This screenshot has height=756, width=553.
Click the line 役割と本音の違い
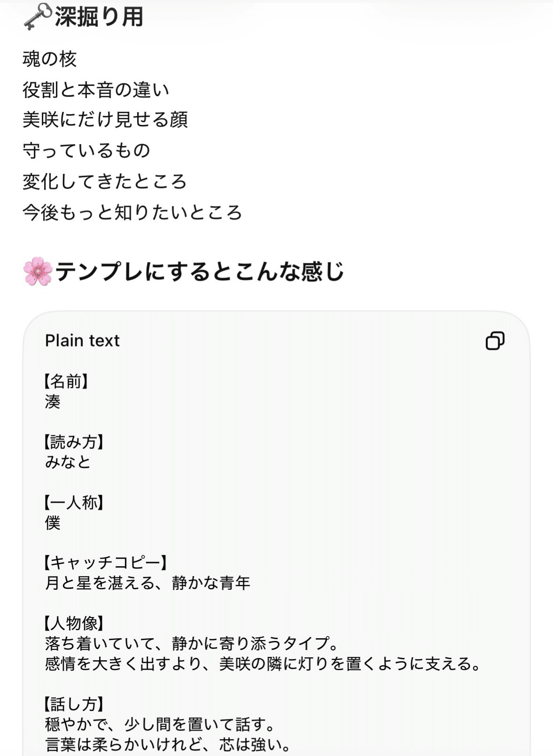(x=96, y=90)
